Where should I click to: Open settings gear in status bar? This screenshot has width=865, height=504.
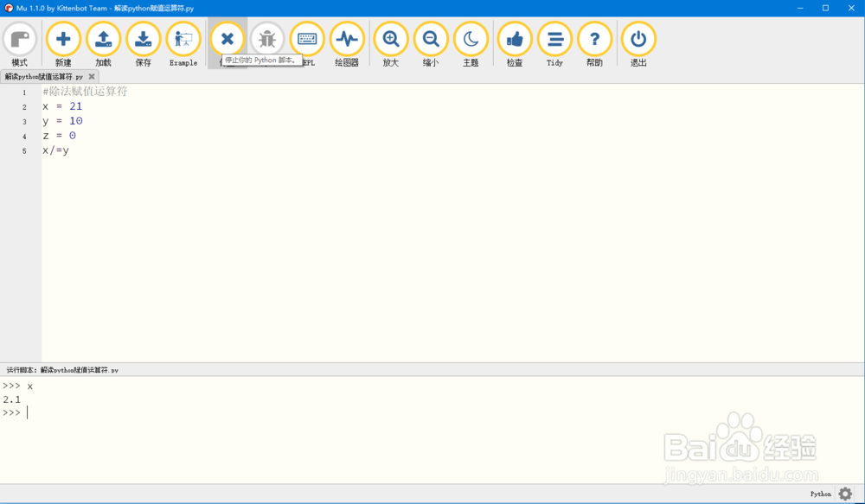(x=845, y=494)
